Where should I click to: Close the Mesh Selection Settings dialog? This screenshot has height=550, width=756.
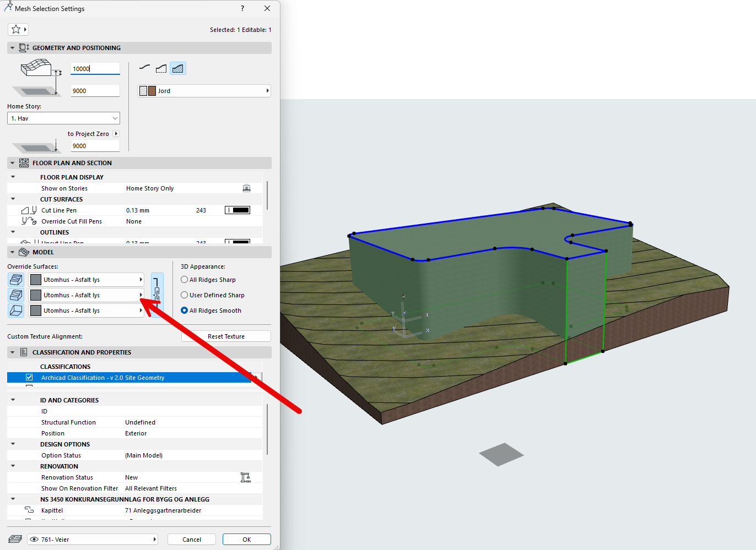267,8
